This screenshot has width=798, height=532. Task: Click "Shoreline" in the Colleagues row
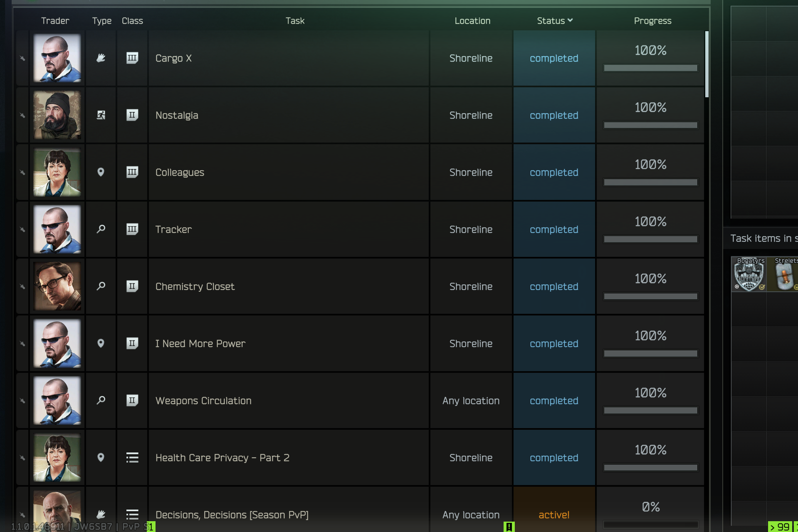pyautogui.click(x=471, y=172)
